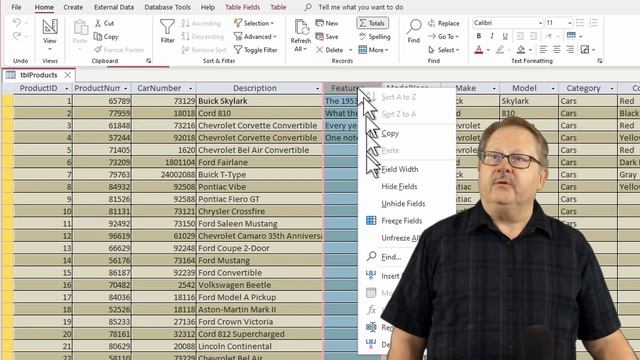640x360 pixels.
Task: Open Description column filter arrow
Action: 317,88
